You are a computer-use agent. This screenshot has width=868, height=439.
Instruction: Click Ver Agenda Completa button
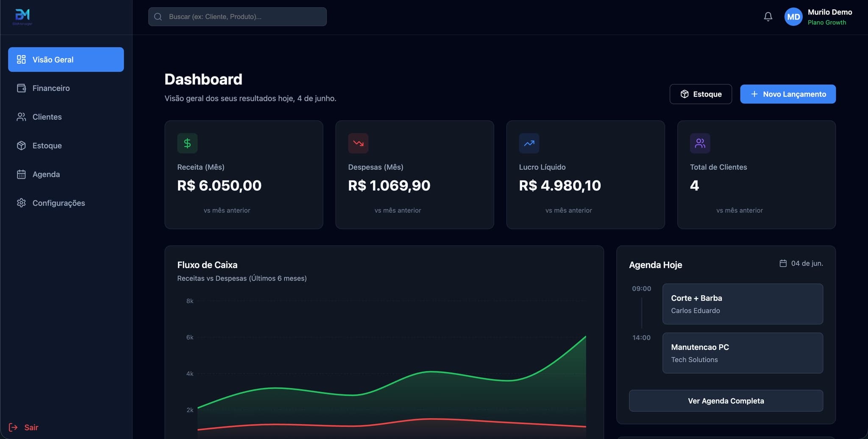726,401
